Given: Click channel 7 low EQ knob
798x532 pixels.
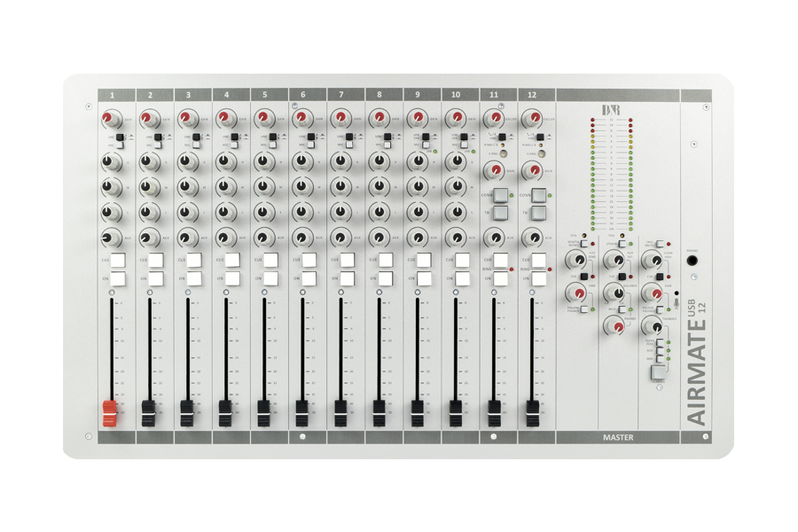Looking at the screenshot, I should tap(340, 212).
